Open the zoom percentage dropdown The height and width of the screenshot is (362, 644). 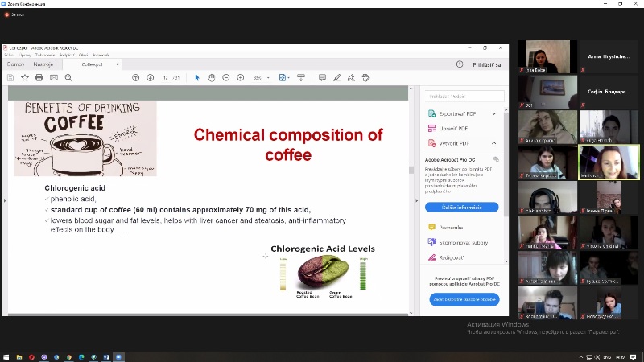(x=268, y=77)
